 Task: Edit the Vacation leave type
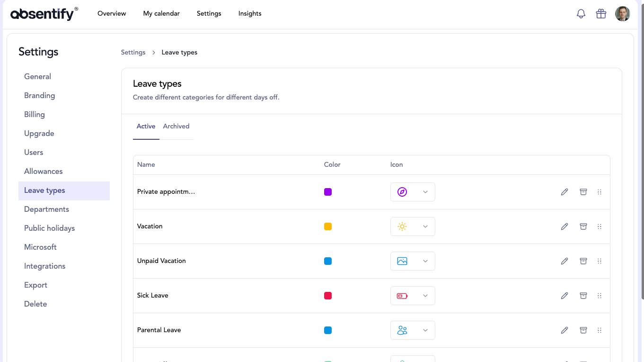(565, 226)
